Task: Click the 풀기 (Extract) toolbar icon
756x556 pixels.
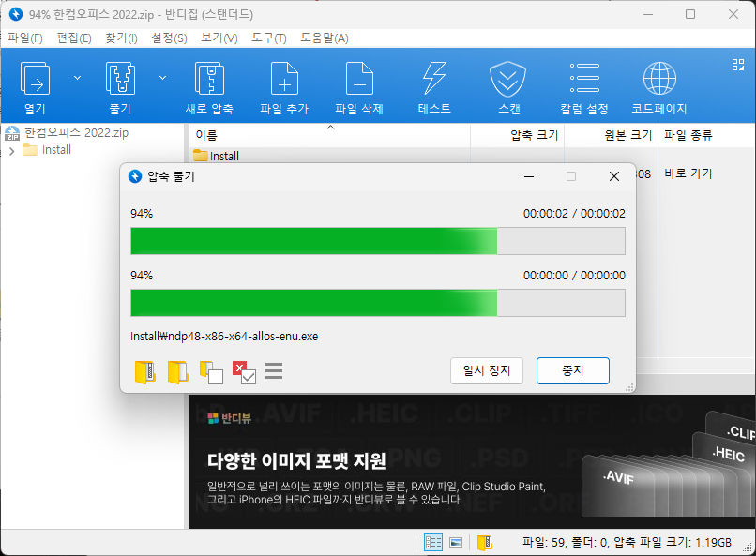Action: click(x=120, y=79)
